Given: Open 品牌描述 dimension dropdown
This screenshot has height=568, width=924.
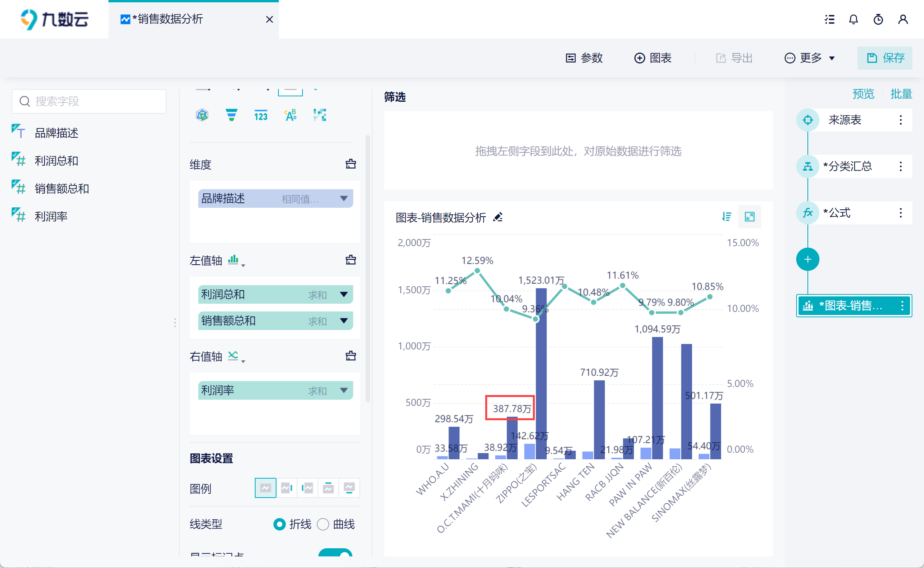Looking at the screenshot, I should click(x=343, y=198).
